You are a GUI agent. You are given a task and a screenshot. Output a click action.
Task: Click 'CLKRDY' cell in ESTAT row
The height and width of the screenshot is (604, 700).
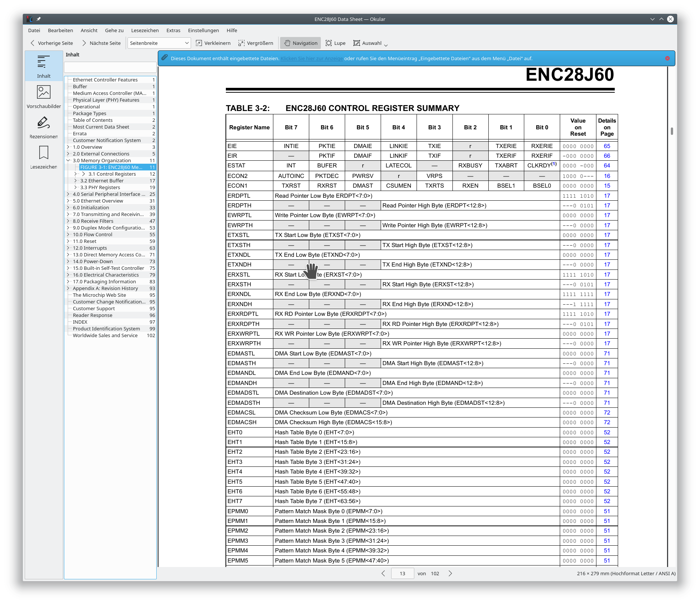pyautogui.click(x=542, y=165)
